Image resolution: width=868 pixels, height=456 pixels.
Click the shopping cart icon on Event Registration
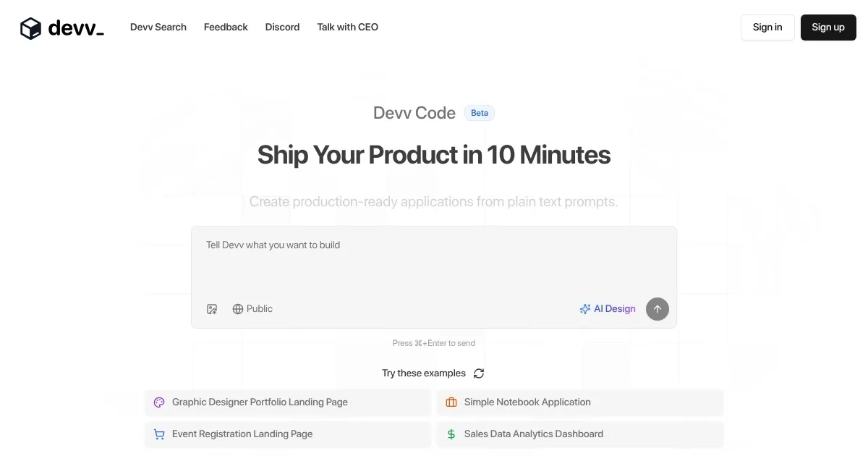coord(159,434)
